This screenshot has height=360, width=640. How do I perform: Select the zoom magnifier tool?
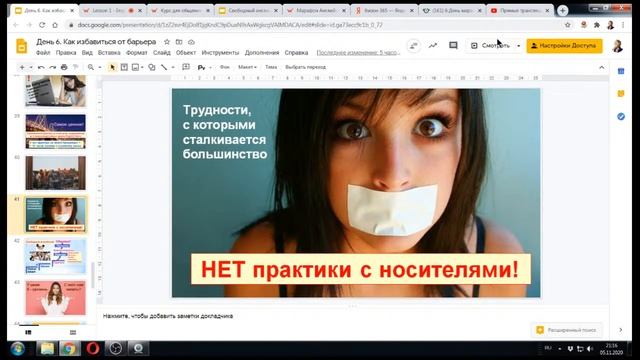(x=91, y=67)
